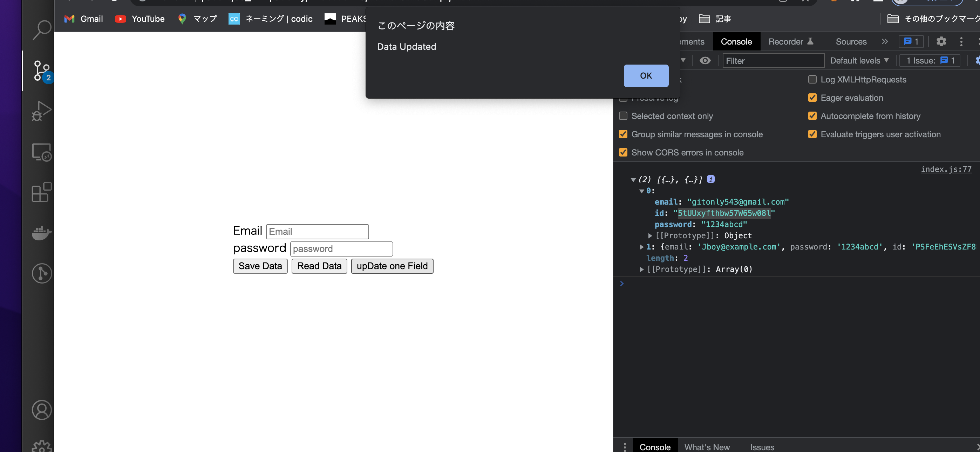The width and height of the screenshot is (980, 452).
Task: Click the Remote Explorer icon
Action: (x=42, y=152)
